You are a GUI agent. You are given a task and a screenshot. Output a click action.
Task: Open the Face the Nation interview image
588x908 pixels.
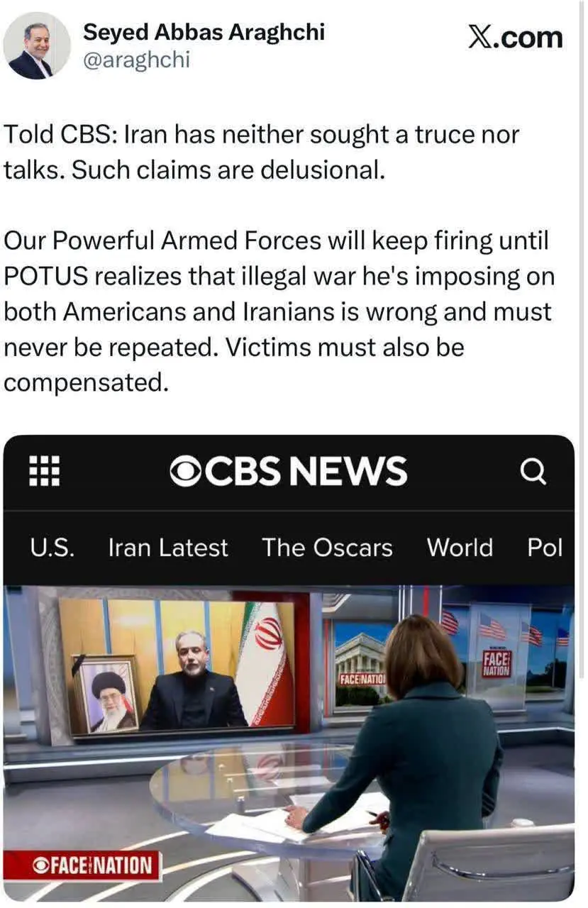pos(289,743)
